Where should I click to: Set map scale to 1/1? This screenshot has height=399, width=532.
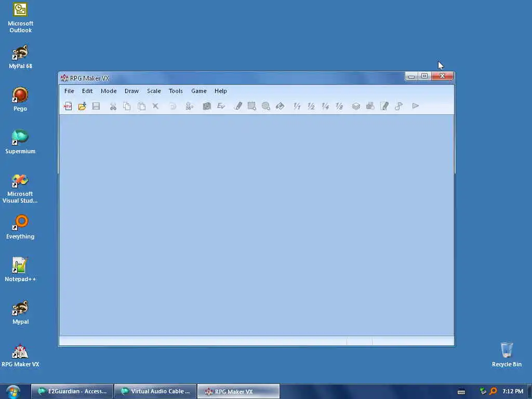(297, 106)
